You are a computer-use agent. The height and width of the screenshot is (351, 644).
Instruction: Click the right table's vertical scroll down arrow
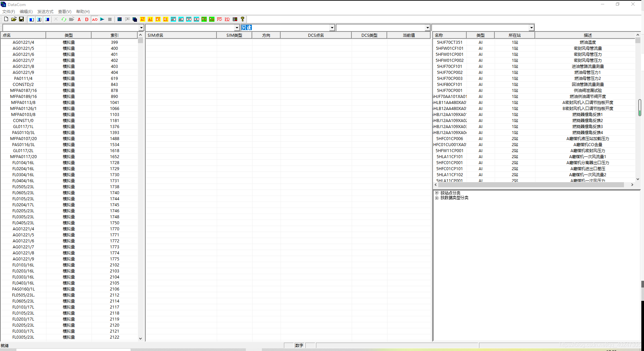coord(638,179)
